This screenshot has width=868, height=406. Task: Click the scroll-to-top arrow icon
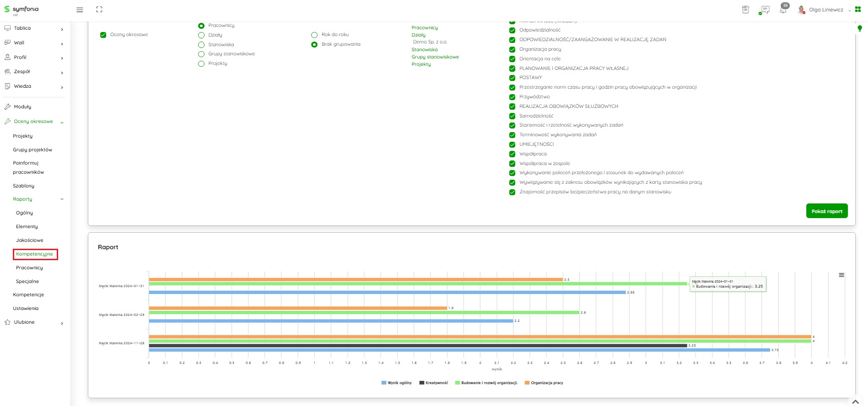[855, 401]
